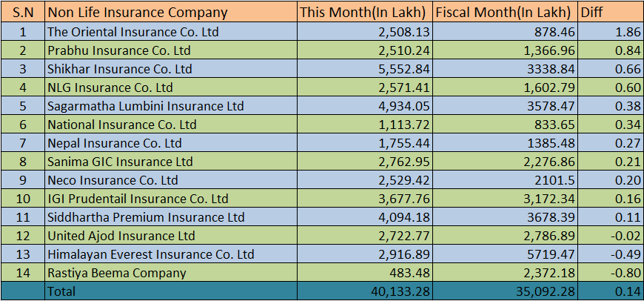Click National Insurance Diff value 0.34
Viewport: 644px width, 301px height.
click(x=628, y=125)
